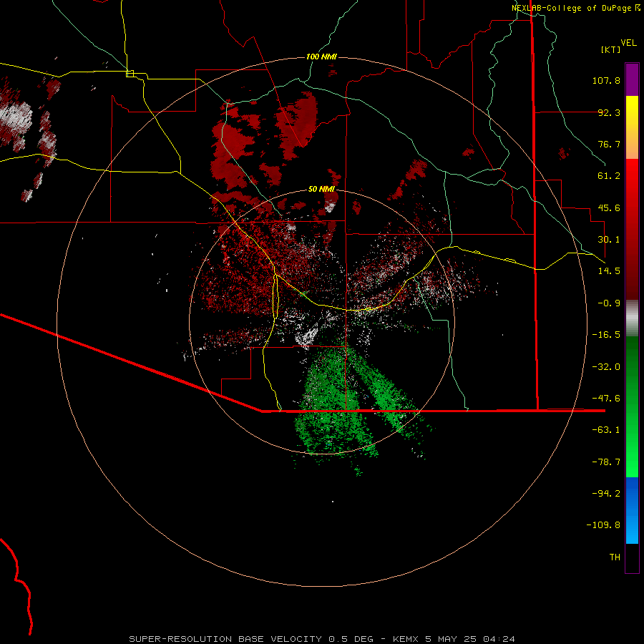This screenshot has width=644, height=644.
Task: Click the -109.8 velocity scale value
Action: pyautogui.click(x=603, y=525)
